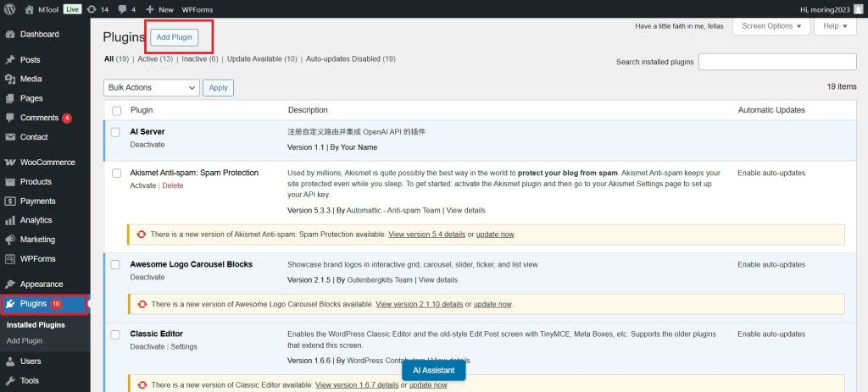Select the All plugins filter

(116, 58)
